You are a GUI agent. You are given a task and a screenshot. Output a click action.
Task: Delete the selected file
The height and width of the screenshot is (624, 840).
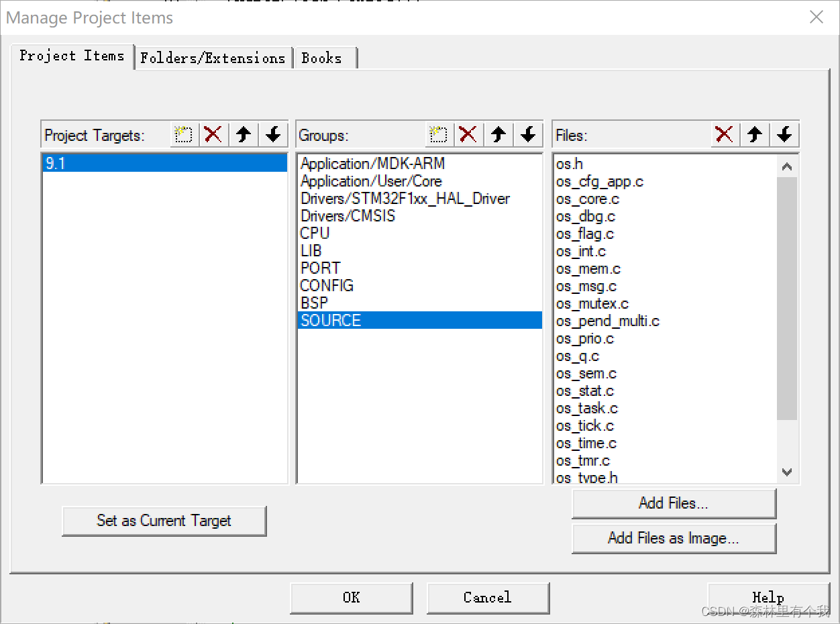coord(725,134)
